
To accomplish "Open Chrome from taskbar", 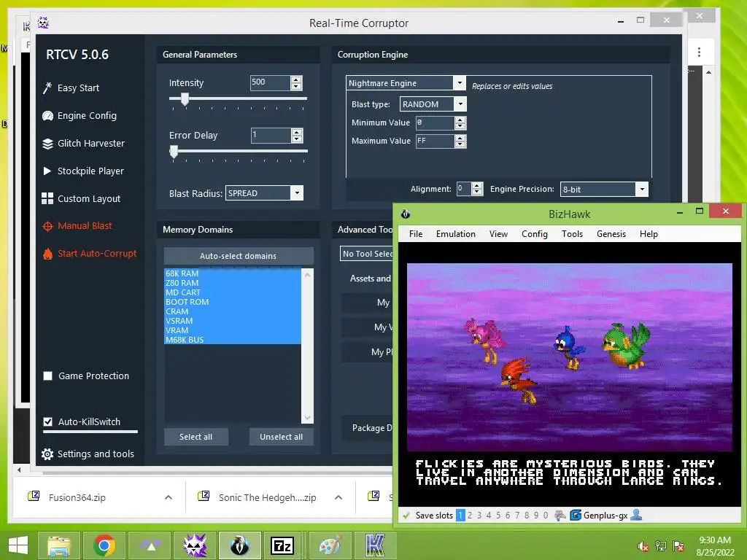I will click(104, 545).
